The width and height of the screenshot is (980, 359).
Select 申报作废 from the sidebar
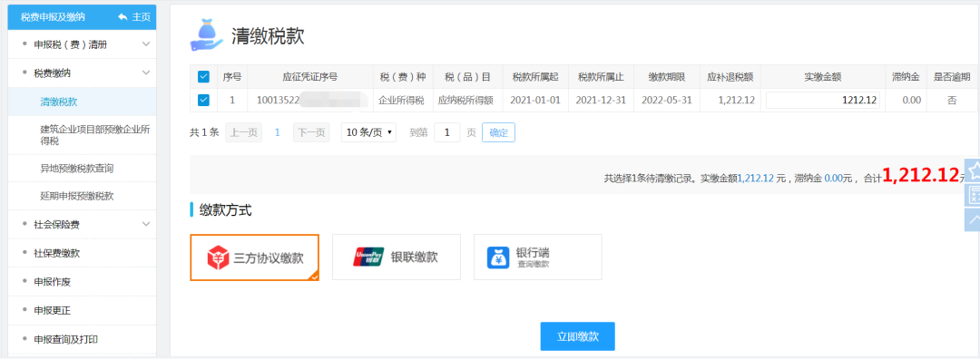click(53, 282)
